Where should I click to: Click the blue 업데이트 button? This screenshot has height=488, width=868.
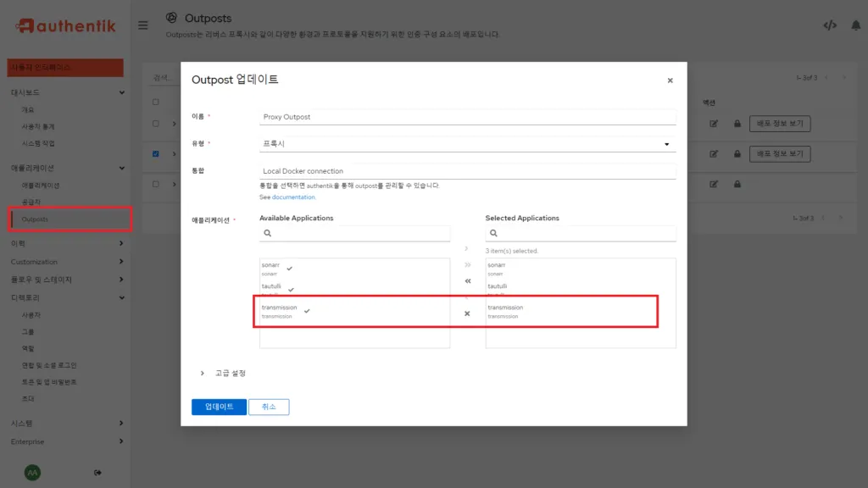(x=219, y=407)
